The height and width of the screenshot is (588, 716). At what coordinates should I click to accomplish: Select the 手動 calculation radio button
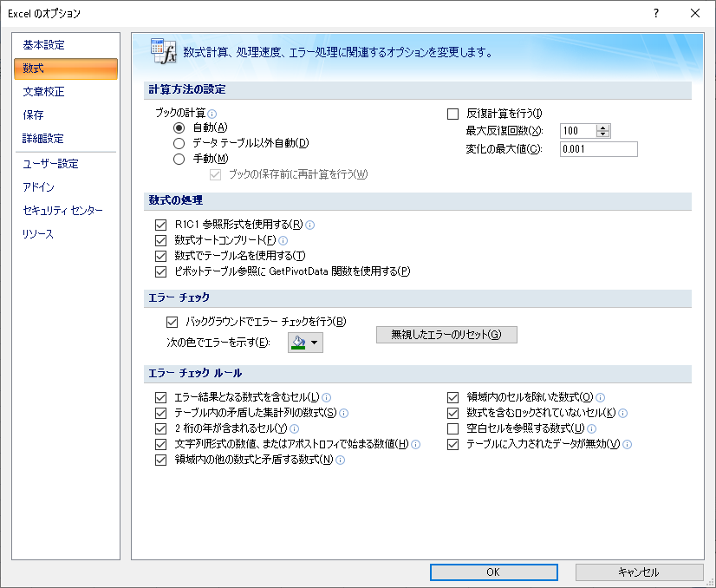point(179,159)
